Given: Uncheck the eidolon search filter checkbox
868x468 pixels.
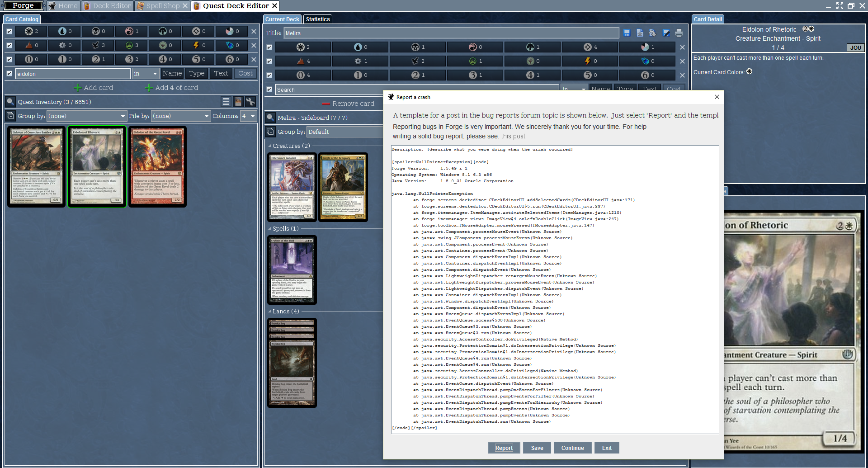Looking at the screenshot, I should click(9, 74).
